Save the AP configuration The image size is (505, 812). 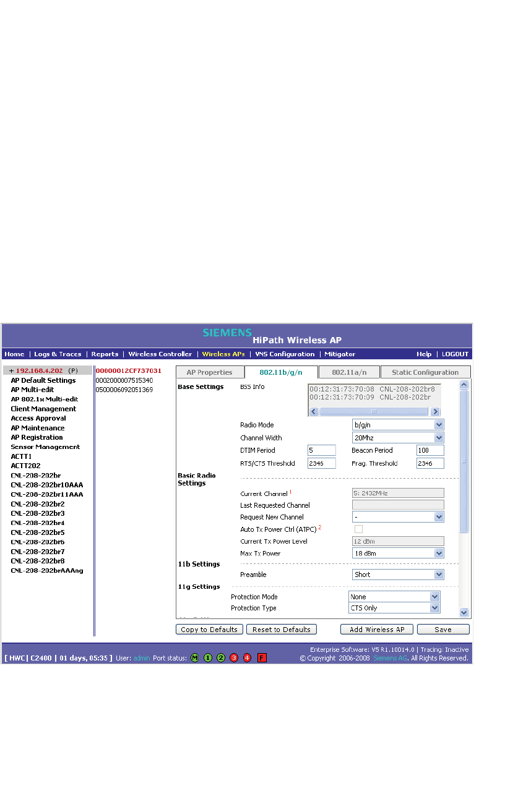coord(443,630)
